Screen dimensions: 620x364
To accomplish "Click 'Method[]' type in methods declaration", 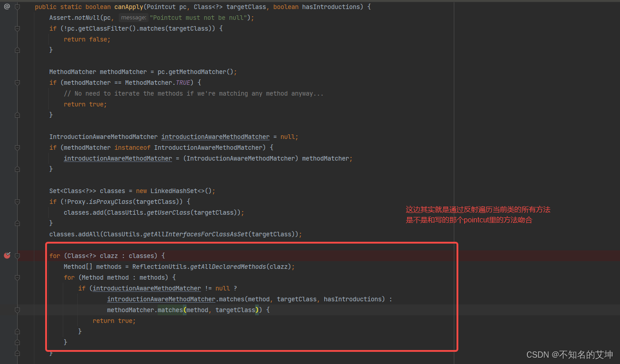I will [x=78, y=267].
